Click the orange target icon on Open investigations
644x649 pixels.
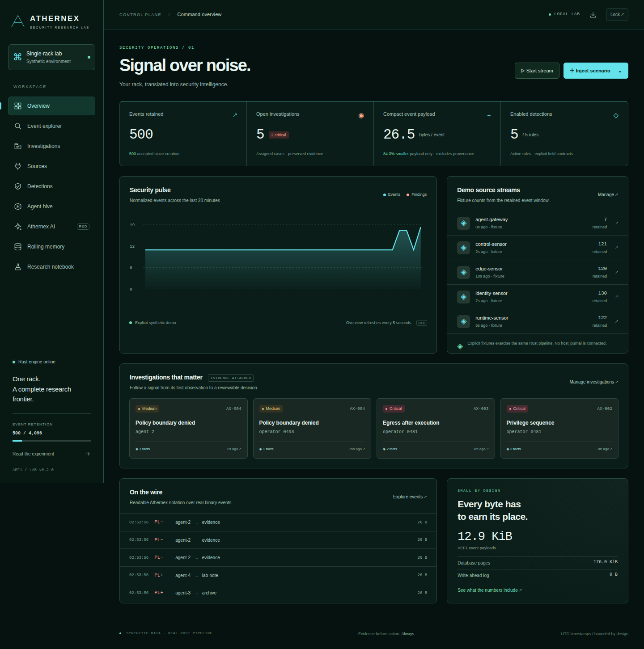click(x=361, y=116)
